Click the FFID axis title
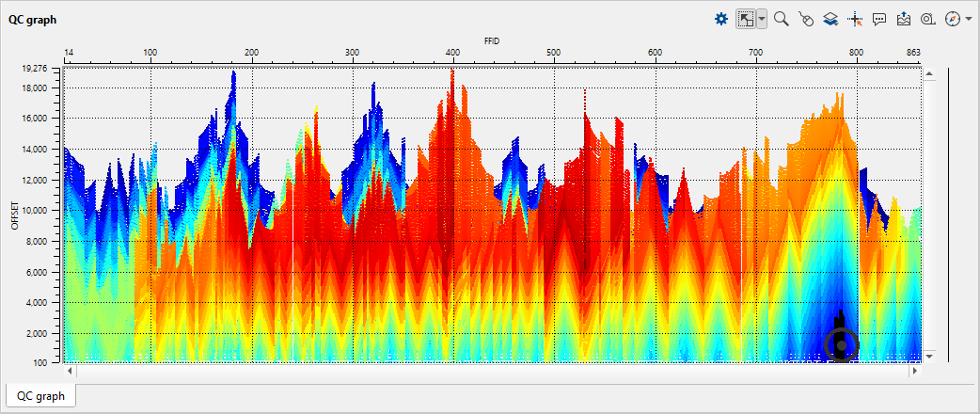Image resolution: width=980 pixels, height=414 pixels. (492, 41)
